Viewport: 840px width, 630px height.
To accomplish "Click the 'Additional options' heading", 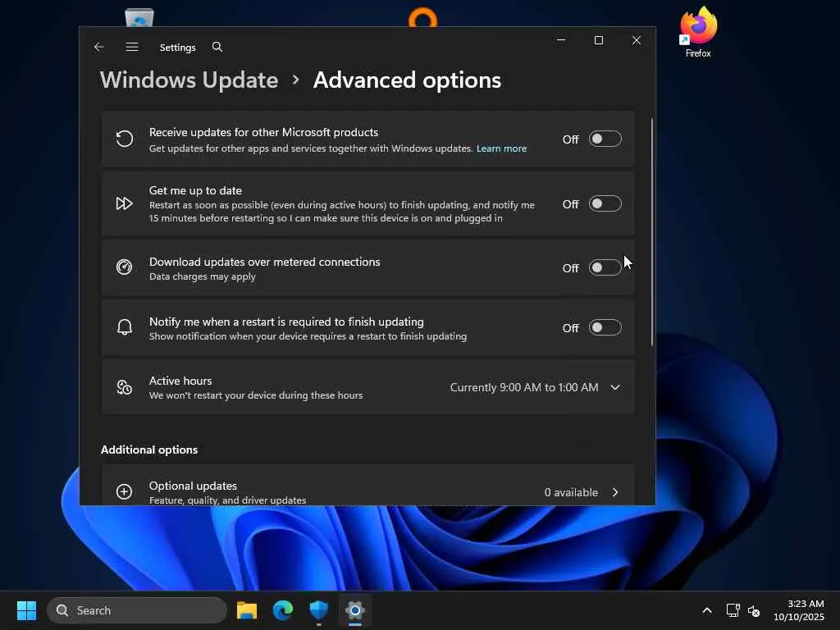I will tap(149, 450).
